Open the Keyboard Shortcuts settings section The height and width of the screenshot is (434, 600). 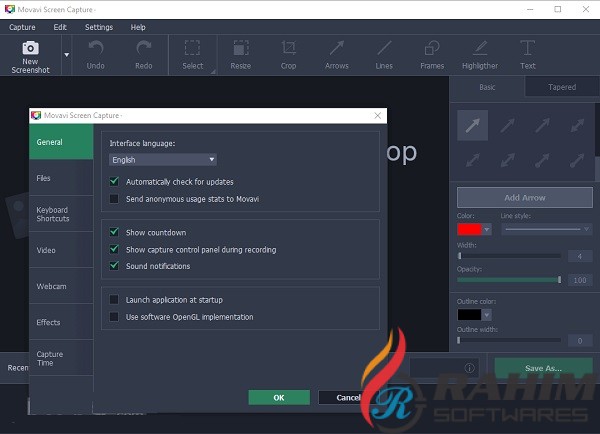point(61,214)
